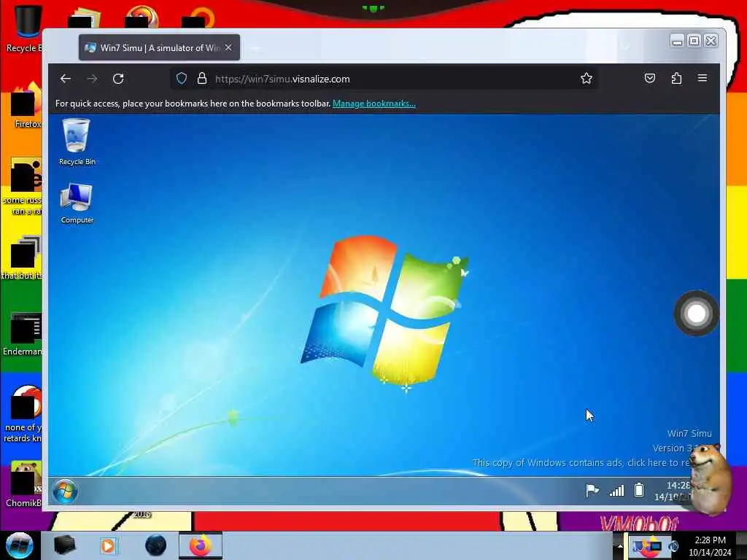Click simulated taskbar clock 14:28

(673, 491)
